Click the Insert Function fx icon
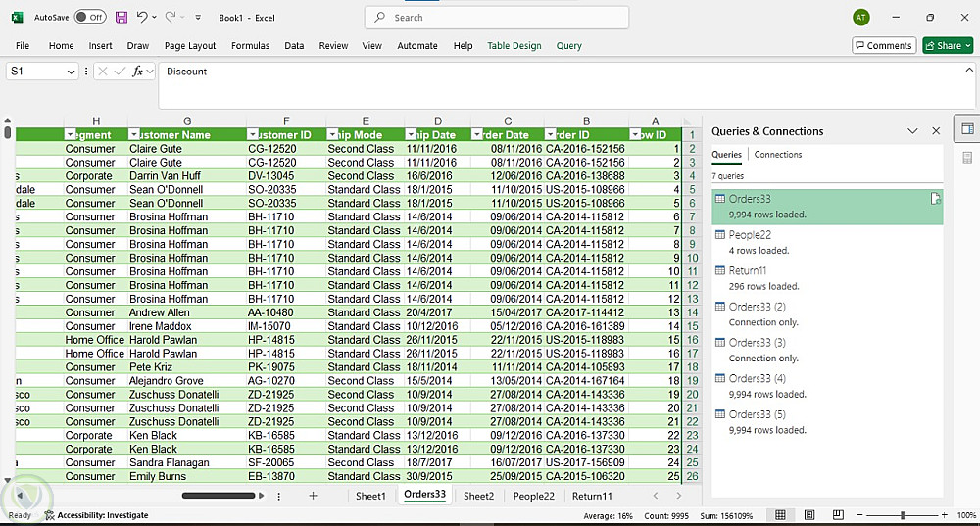The image size is (980, 526). pos(138,72)
